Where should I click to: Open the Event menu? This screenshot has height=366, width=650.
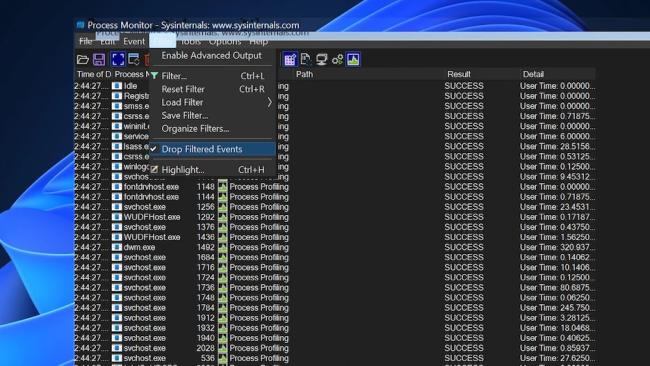coord(134,41)
